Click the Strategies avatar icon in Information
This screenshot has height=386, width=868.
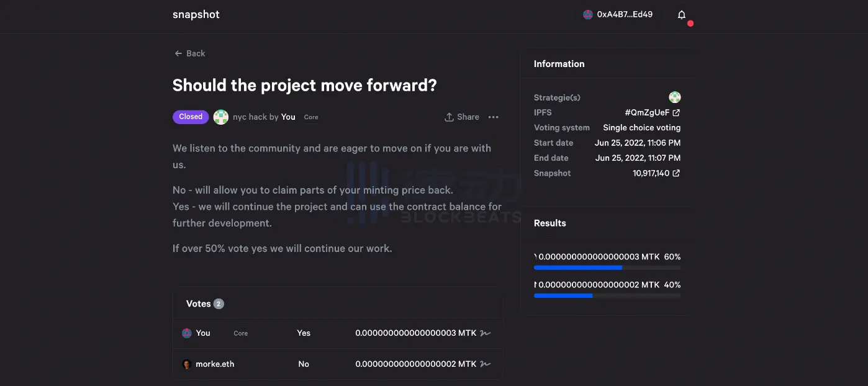pos(675,97)
